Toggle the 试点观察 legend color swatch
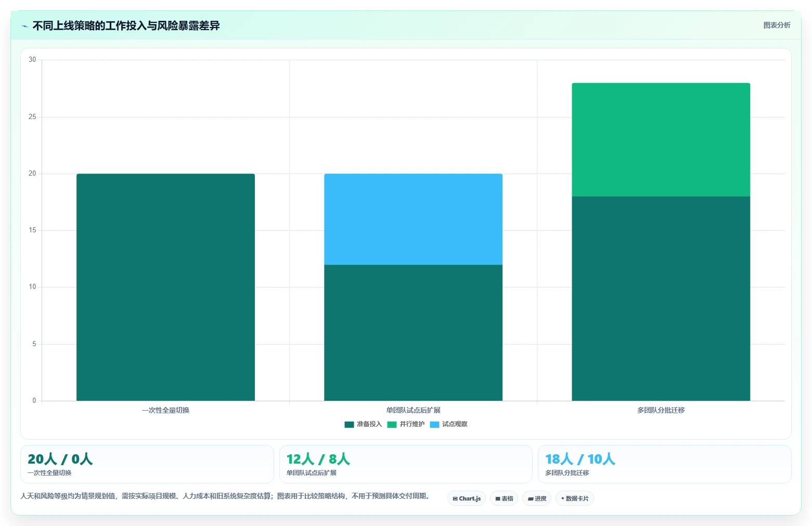The width and height of the screenshot is (812, 526). coord(434,425)
